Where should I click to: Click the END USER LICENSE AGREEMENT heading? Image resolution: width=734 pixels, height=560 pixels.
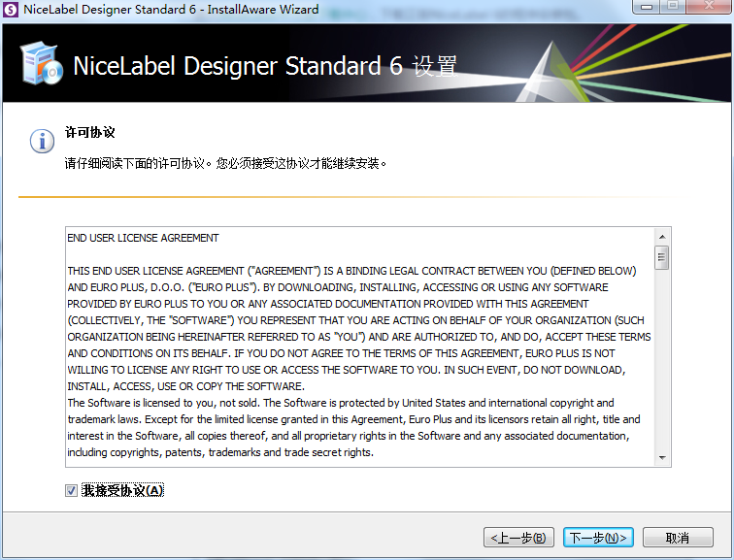[144, 238]
